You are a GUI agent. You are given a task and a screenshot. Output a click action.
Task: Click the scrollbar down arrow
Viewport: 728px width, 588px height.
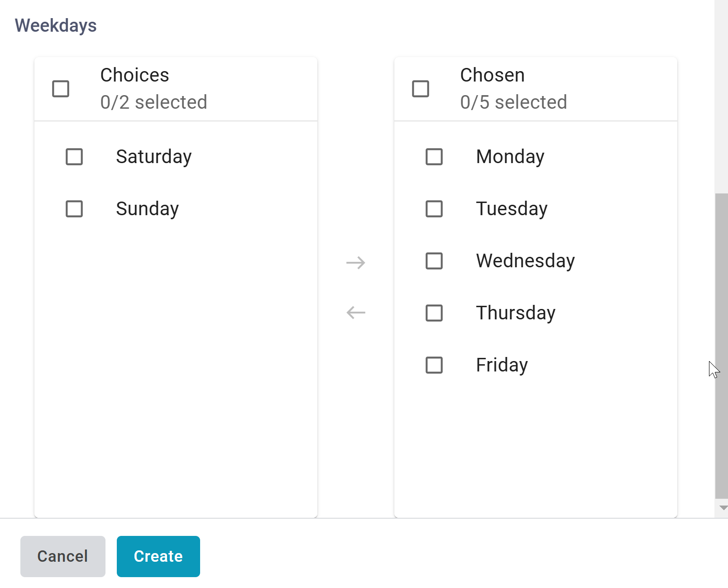(723, 508)
